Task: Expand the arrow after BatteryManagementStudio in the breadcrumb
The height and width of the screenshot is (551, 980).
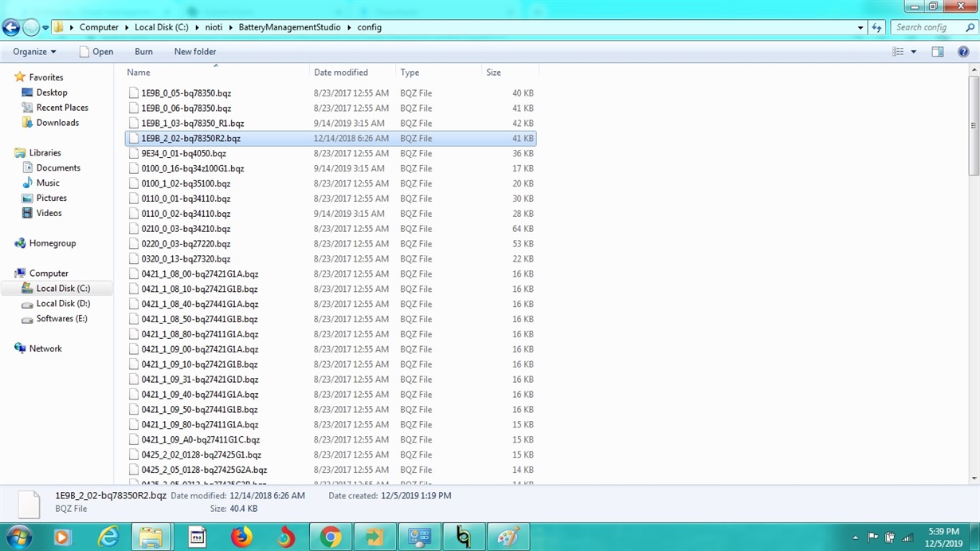Action: (349, 27)
